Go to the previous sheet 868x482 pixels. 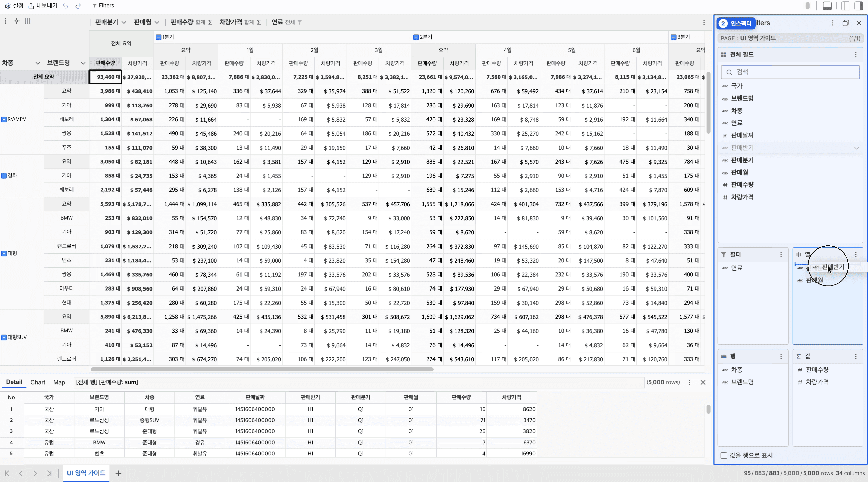pos(21,473)
